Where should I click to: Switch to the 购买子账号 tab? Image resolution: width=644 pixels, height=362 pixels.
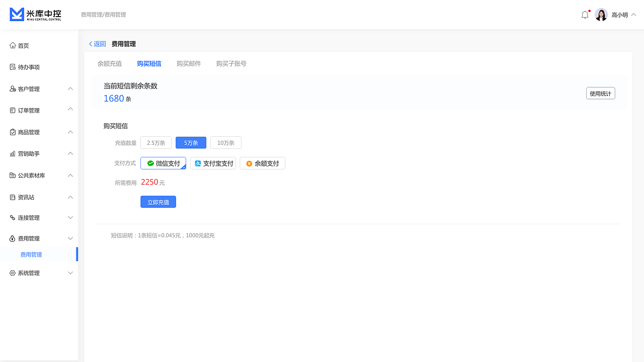(231, 64)
